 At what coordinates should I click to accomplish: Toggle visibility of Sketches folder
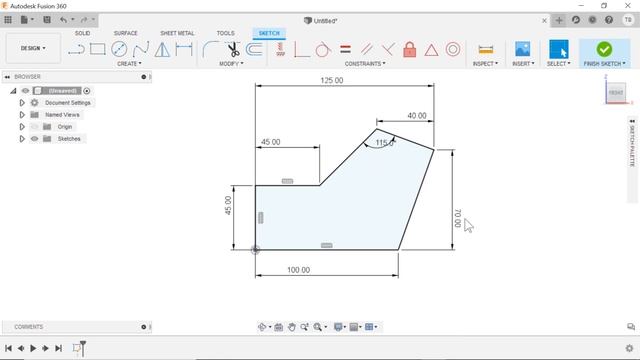(34, 139)
